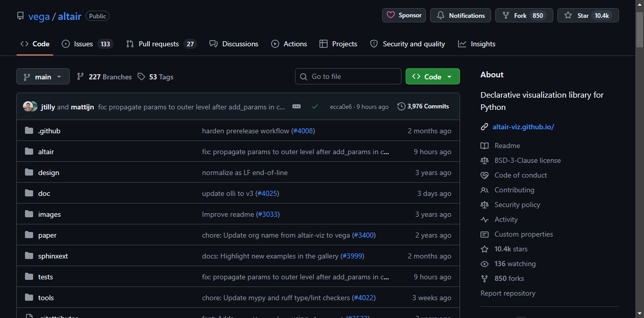
Task: Open the Actions tab
Action: click(289, 44)
